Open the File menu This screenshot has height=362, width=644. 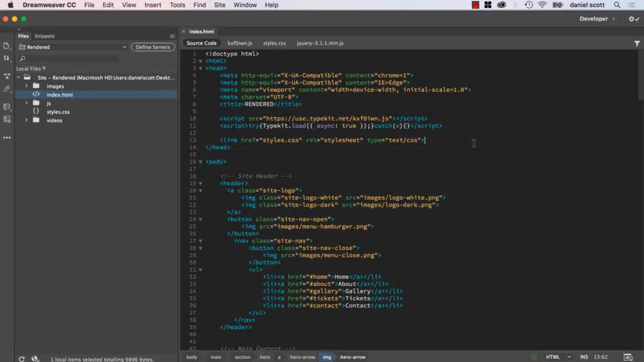click(89, 5)
